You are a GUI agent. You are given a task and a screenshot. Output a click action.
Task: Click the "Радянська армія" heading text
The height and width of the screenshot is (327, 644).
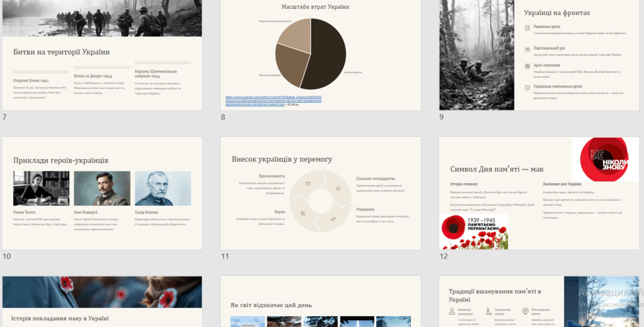[547, 27]
